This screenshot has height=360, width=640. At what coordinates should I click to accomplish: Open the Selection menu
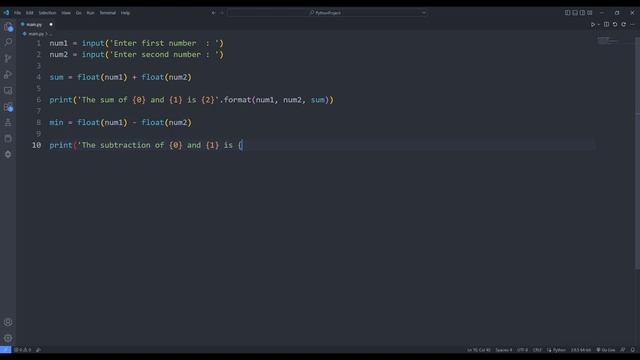47,13
